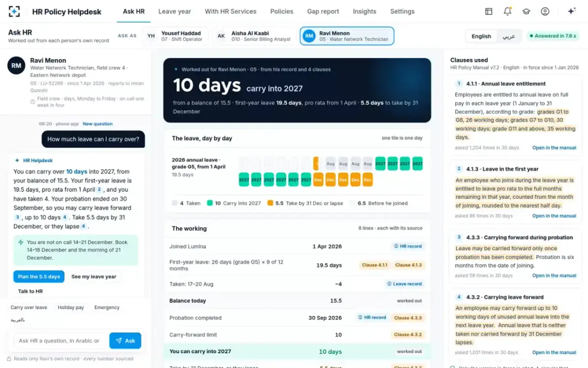
Task: Open the Leave year tab
Action: [174, 11]
